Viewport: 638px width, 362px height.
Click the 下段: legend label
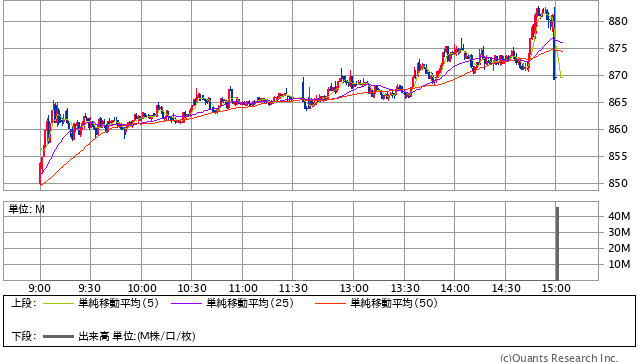pos(24,336)
